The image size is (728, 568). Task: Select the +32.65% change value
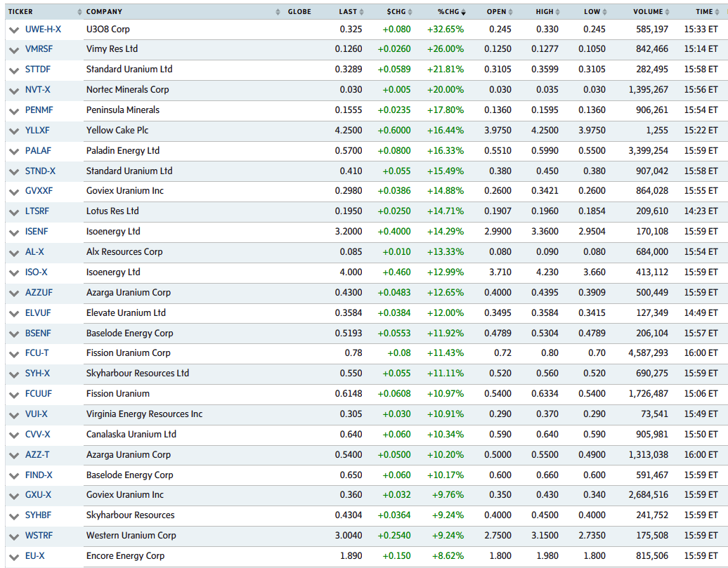[446, 29]
